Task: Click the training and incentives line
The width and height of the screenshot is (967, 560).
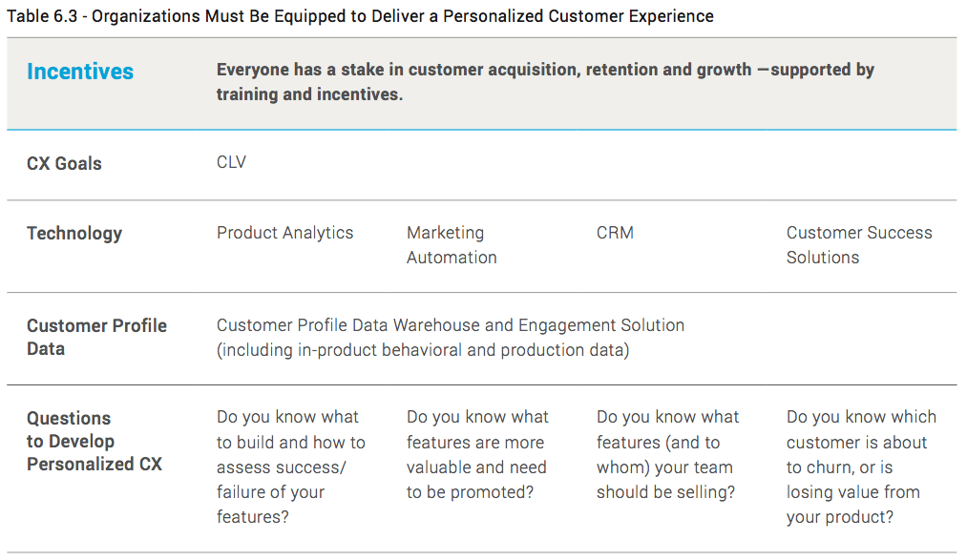Action: (x=309, y=94)
